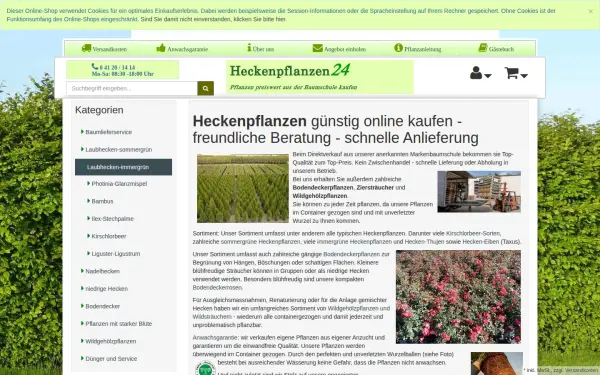
Task: Open Bodendecker category
Action: (103, 307)
